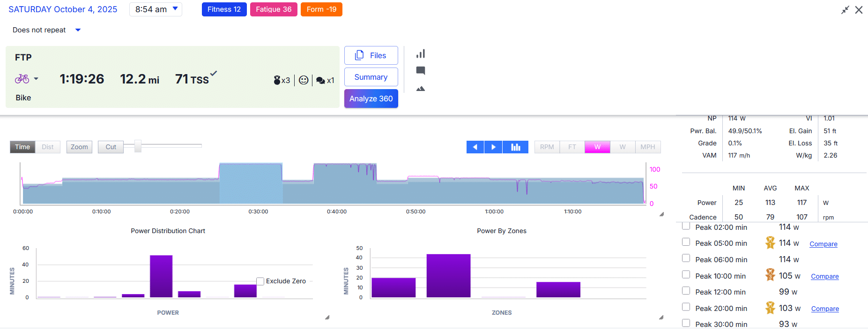Open the comments speech bubble icon
The image size is (868, 333).
[x=421, y=71]
